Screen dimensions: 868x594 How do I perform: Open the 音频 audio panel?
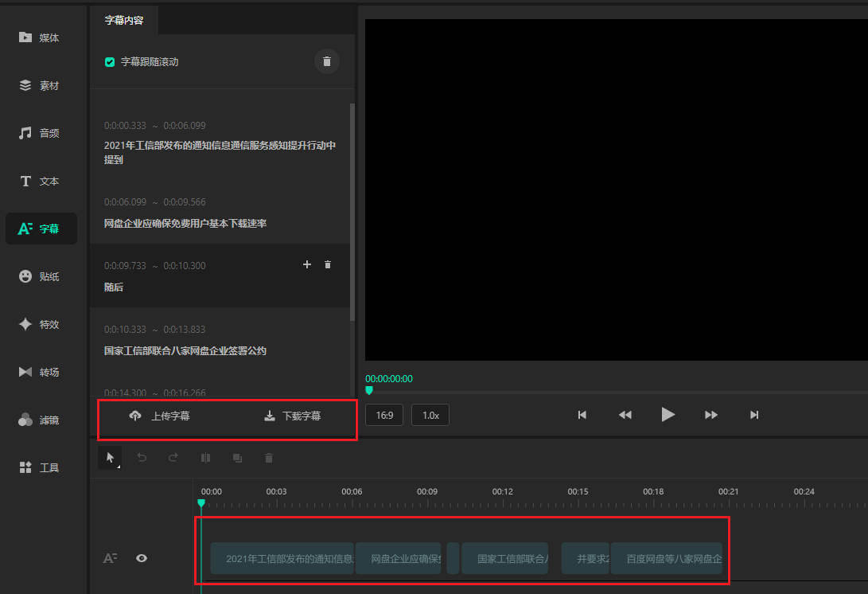point(39,133)
